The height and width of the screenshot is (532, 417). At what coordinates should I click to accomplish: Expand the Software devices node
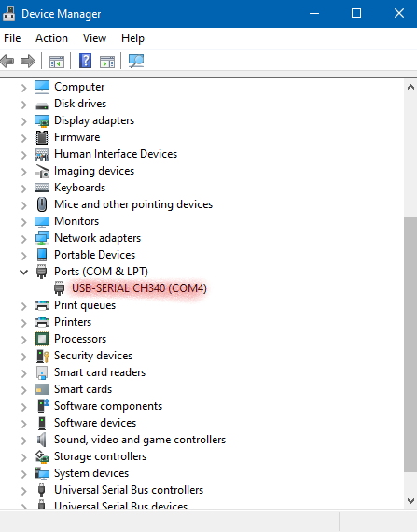coord(23,424)
